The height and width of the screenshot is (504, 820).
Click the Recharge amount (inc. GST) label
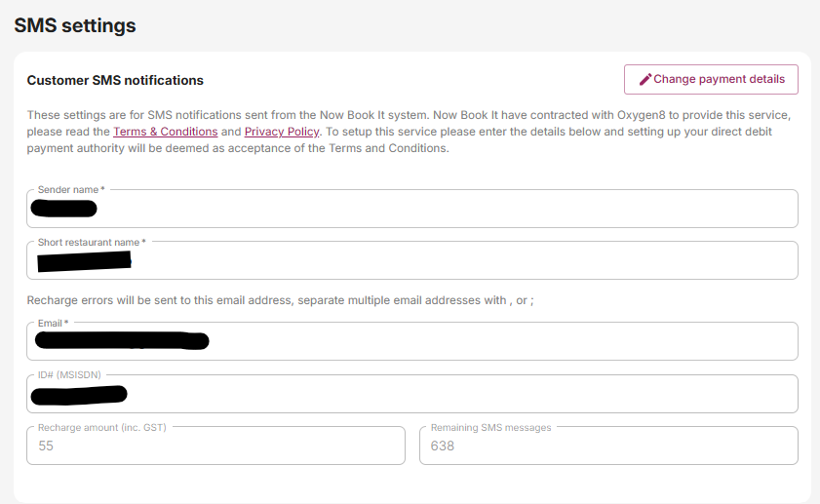tap(102, 427)
